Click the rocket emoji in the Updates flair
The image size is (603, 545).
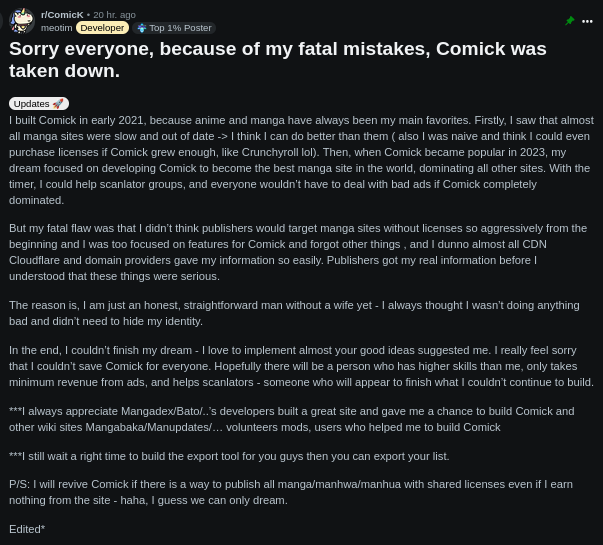click(58, 104)
